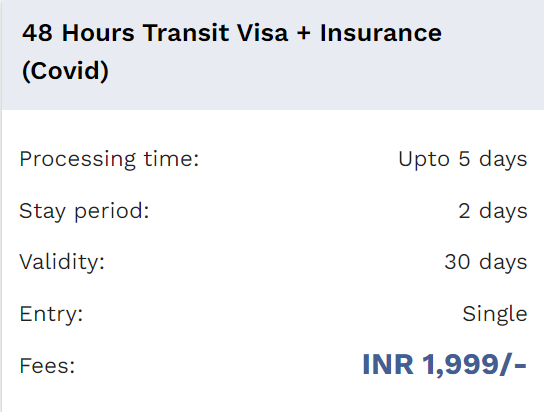This screenshot has height=412, width=544.
Task: Click the "INR" currency text
Action: [388, 364]
